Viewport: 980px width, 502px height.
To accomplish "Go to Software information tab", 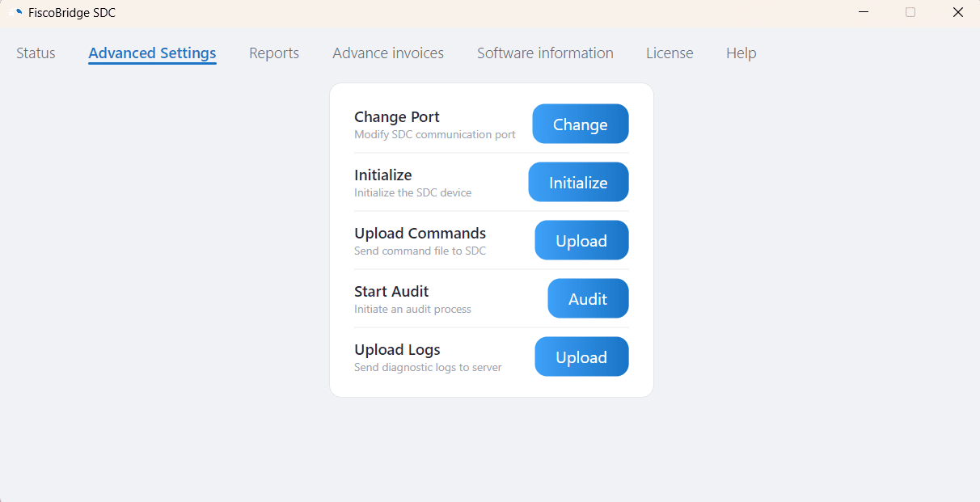I will pyautogui.click(x=545, y=53).
